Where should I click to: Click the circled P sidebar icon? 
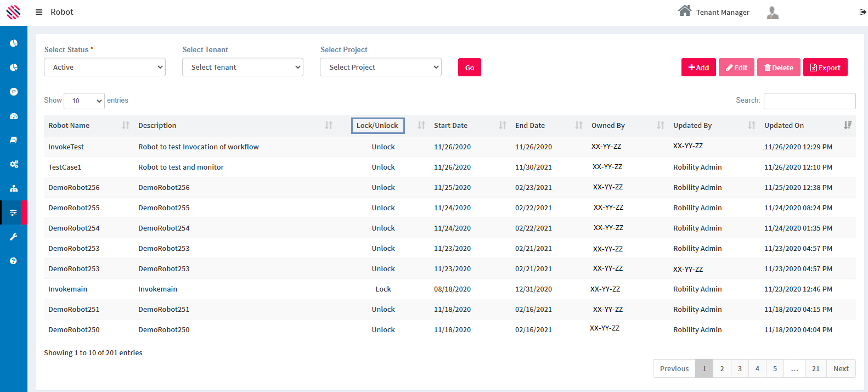14,92
